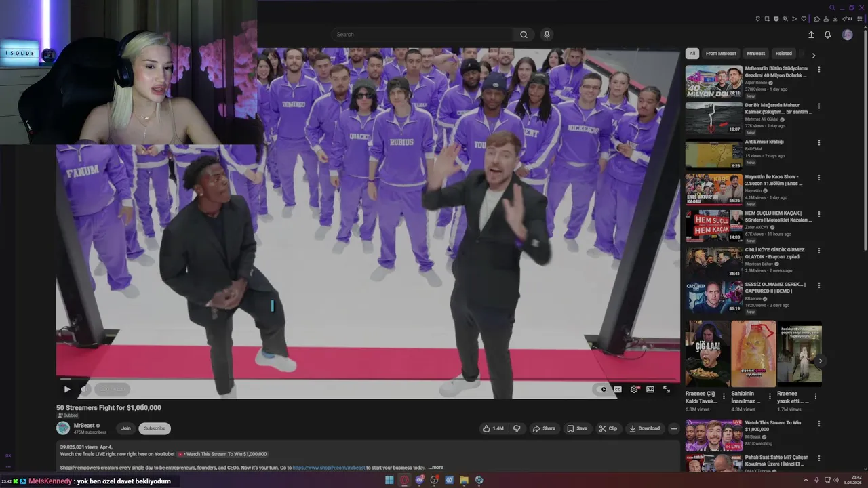Image resolution: width=868 pixels, height=488 pixels.
Task: Open the YouTube account avatar menu
Action: pyautogui.click(x=847, y=35)
